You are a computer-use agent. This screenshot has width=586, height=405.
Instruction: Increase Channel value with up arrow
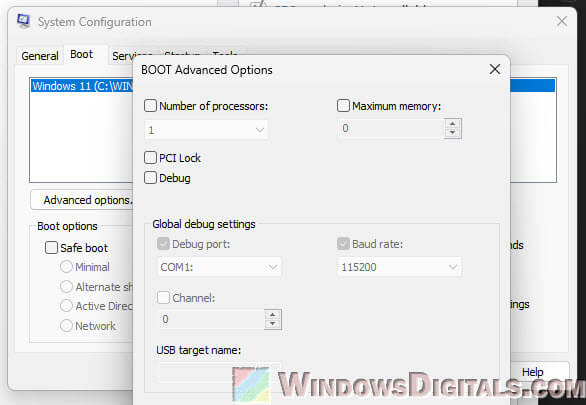coord(272,315)
